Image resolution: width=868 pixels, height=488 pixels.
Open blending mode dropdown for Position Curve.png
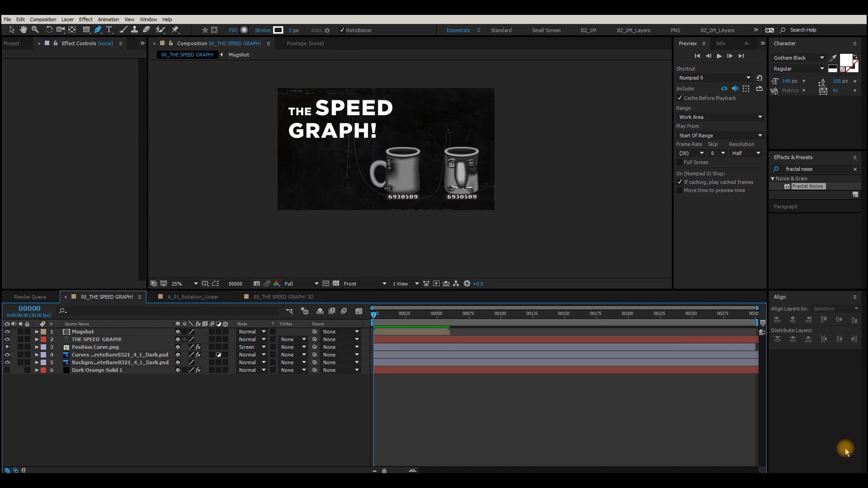(252, 347)
